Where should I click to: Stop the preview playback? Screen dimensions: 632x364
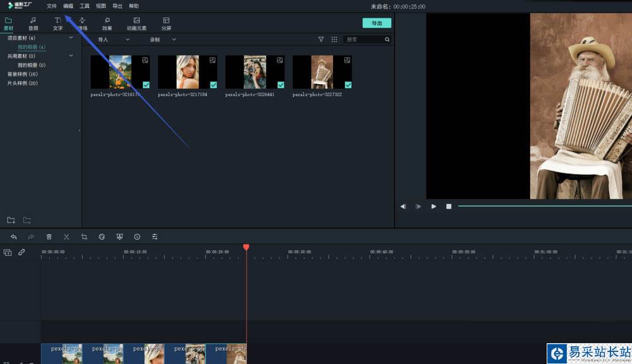click(x=449, y=207)
